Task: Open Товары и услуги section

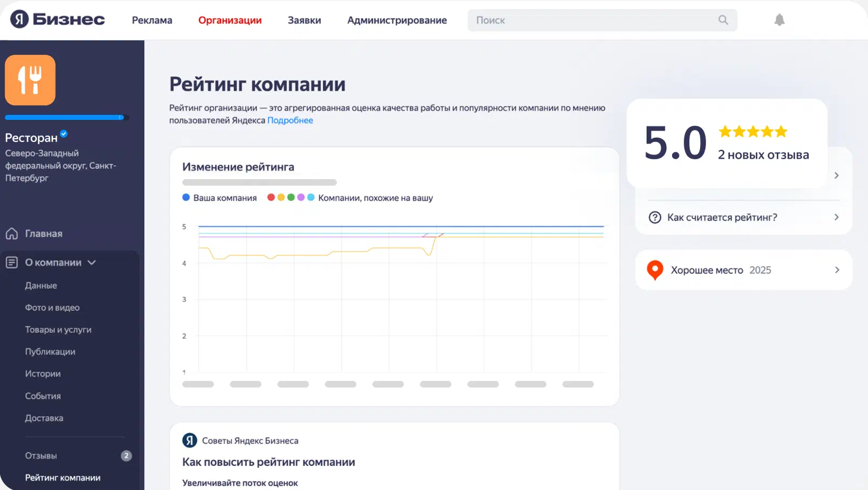Action: tap(58, 330)
